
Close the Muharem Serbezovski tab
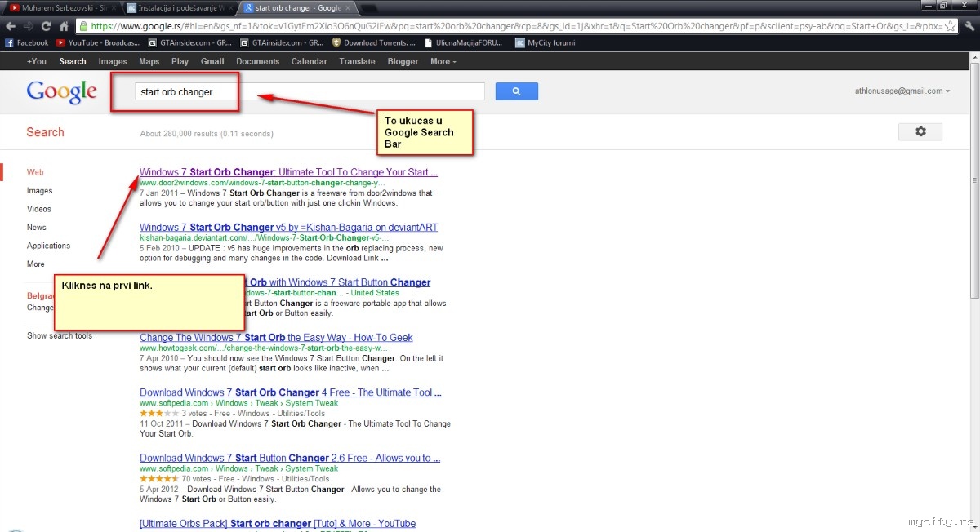point(114,8)
